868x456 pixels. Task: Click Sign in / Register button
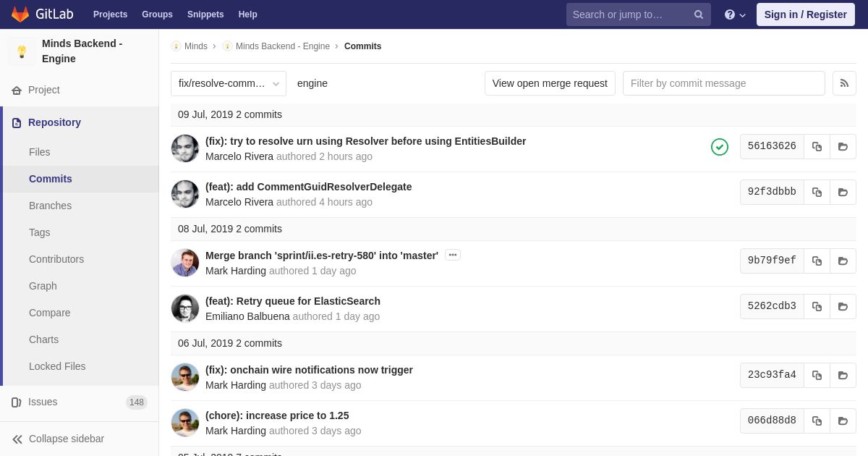tap(806, 14)
